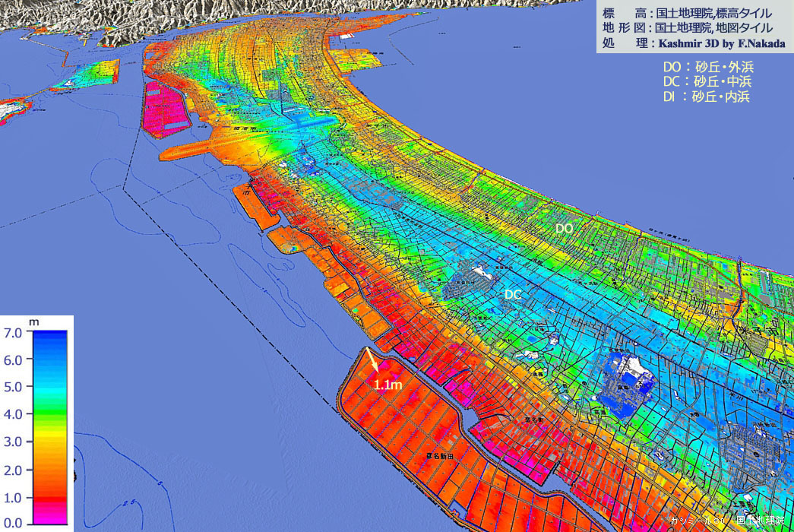Image resolution: width=794 pixels, height=532 pixels.
Task: Click the DO sand dune map marker
Action: click(x=564, y=228)
